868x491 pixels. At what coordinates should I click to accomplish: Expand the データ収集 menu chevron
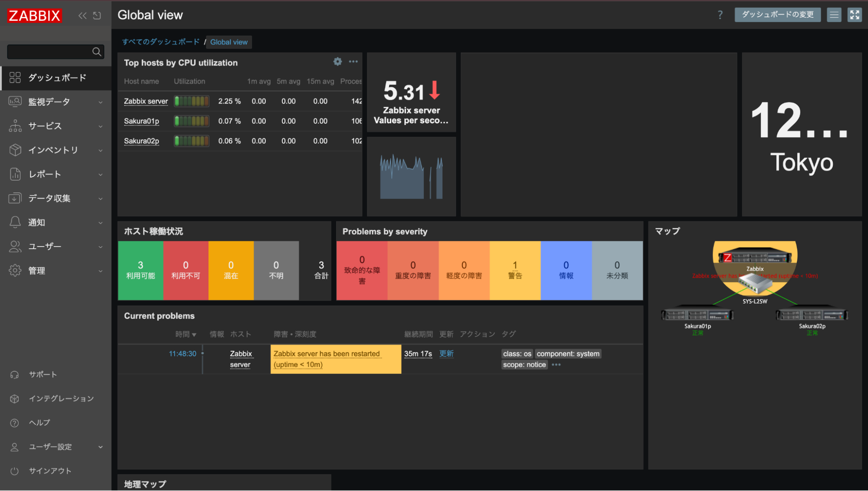(x=101, y=199)
